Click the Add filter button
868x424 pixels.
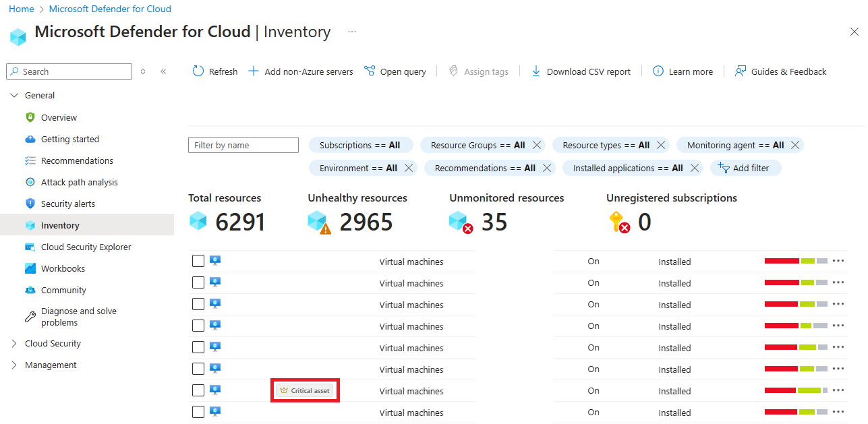(745, 168)
